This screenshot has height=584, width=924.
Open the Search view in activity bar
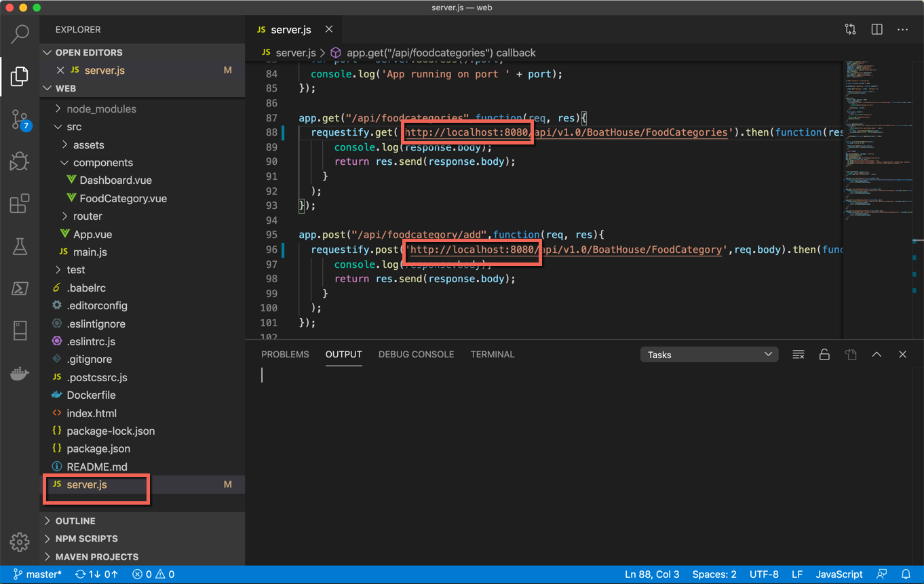[20, 33]
